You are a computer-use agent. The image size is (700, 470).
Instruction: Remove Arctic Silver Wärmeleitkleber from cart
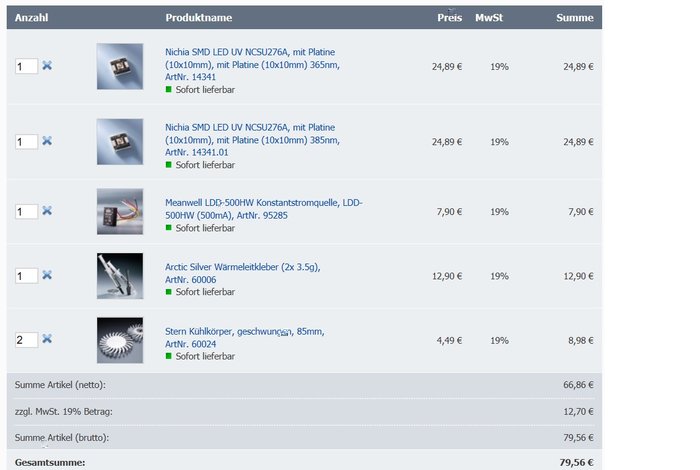(47, 275)
